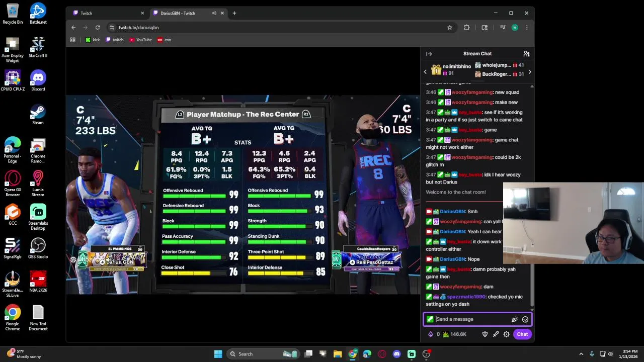The image size is (644, 362).
Task: Open a new Chrome tab
Action: point(234,13)
